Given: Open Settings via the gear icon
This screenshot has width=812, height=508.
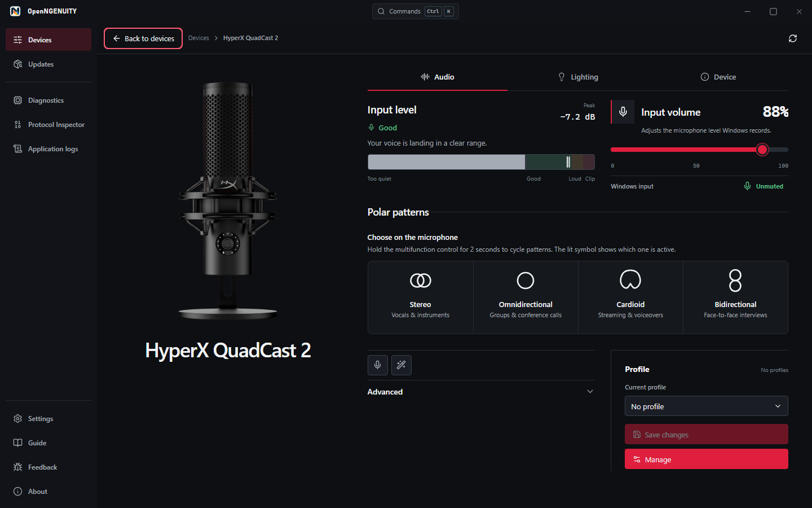Looking at the screenshot, I should [x=17, y=419].
